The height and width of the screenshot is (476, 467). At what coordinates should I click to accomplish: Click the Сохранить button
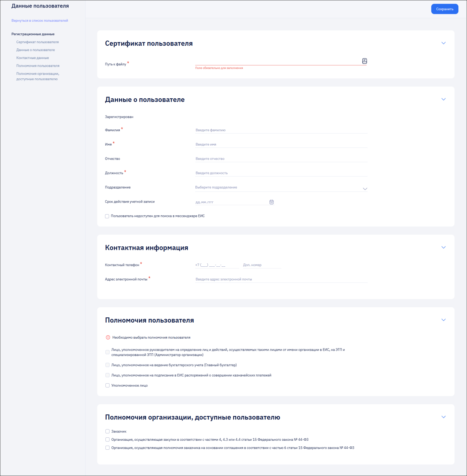coord(444,9)
